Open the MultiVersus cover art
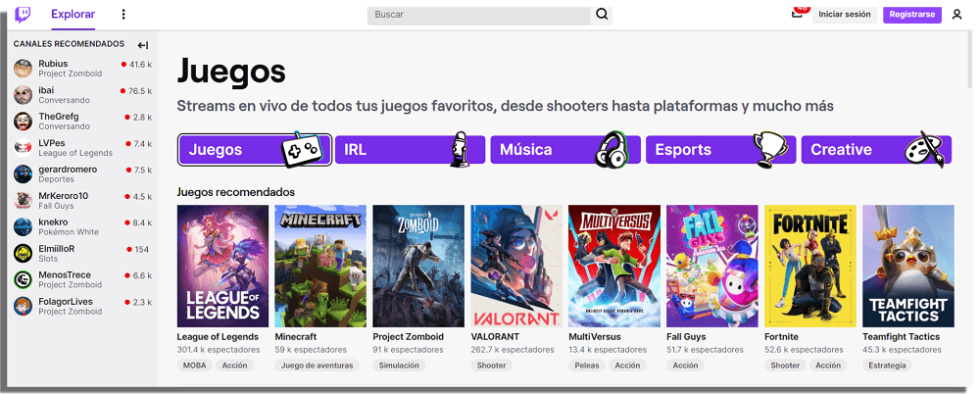Image resolution: width=980 pixels, height=394 pixels. click(614, 266)
